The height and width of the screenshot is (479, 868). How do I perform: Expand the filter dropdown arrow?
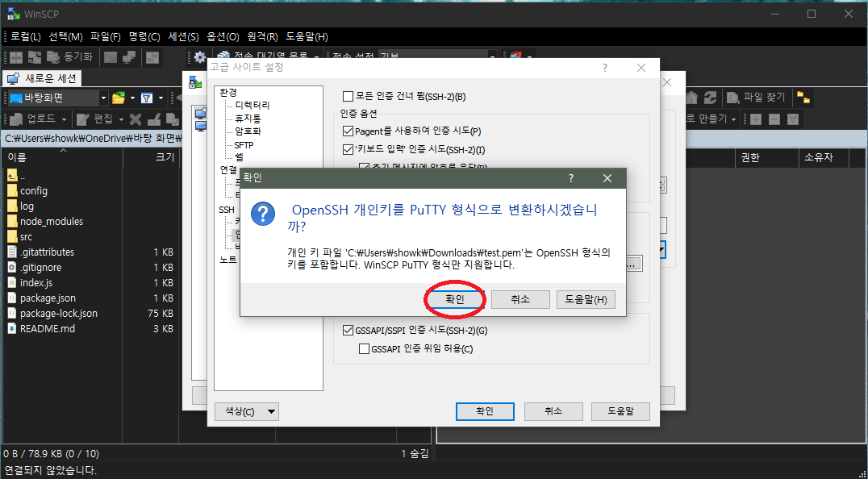161,98
